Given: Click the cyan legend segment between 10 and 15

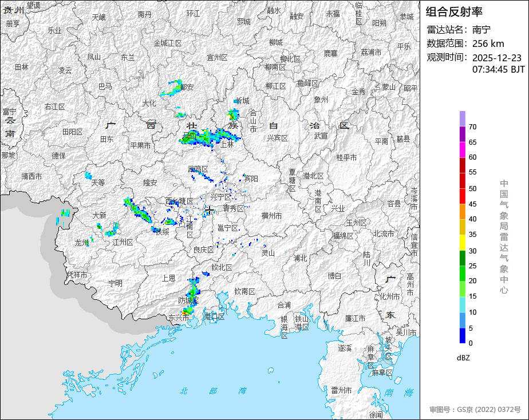Looking at the screenshot, I should coord(462,305).
